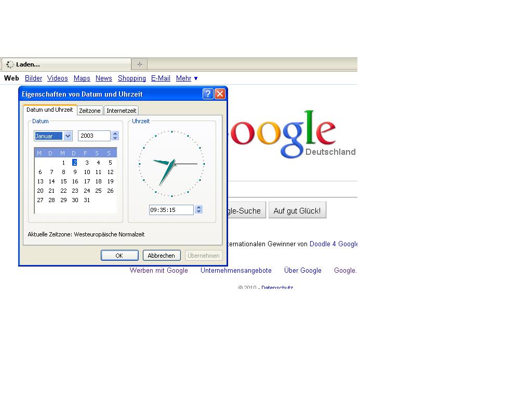Click the year spinner up arrow
This screenshot has width=532, height=399.
(x=115, y=134)
